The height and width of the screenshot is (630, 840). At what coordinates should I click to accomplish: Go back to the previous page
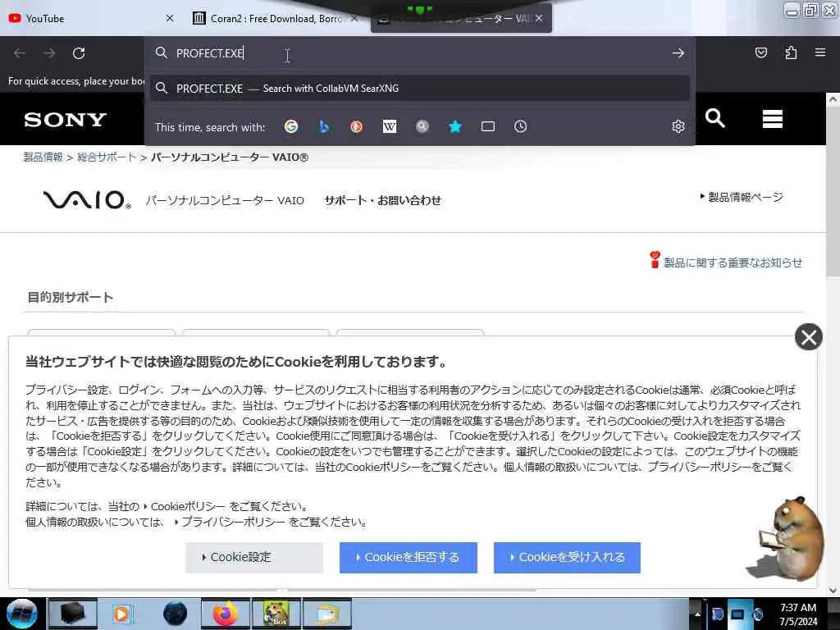[20, 53]
